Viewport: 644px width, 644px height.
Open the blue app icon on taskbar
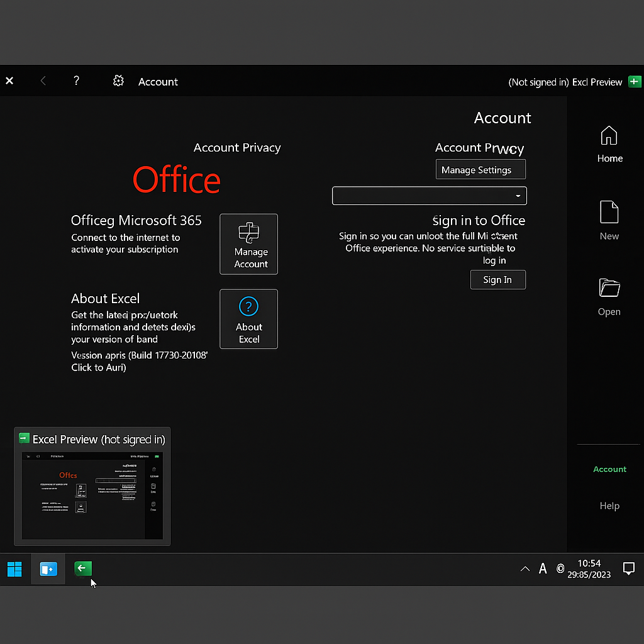click(48, 569)
